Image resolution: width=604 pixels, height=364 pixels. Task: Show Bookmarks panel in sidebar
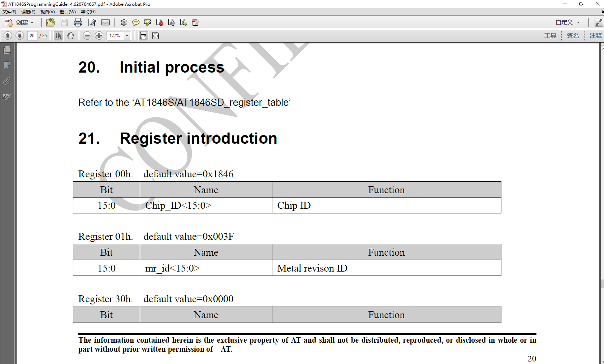7,65
